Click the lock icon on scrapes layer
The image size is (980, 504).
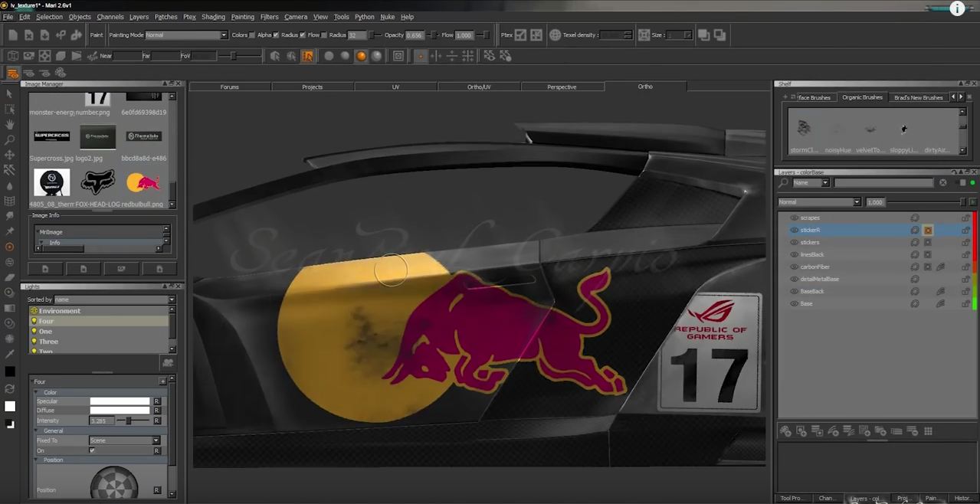(x=965, y=218)
